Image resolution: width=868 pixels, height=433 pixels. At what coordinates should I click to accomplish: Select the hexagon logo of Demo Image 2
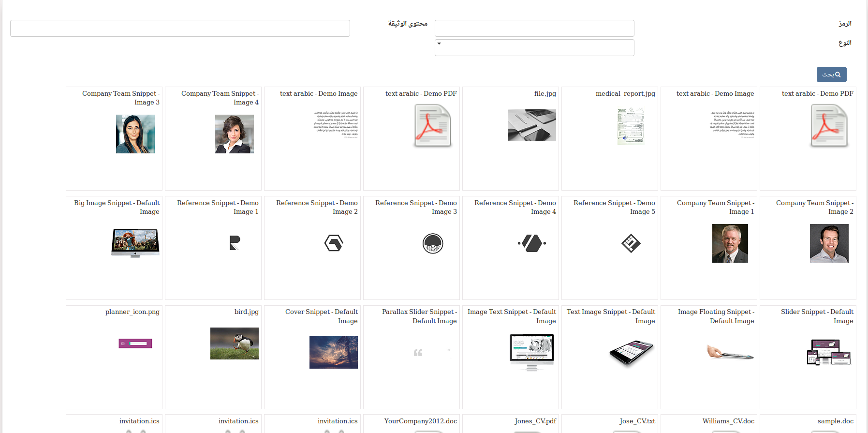pos(334,243)
